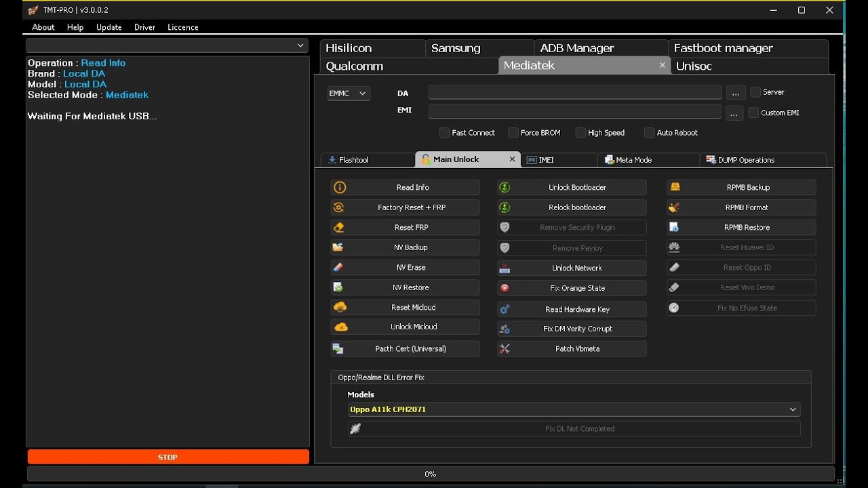Click the TMT-PRO app icon in title bar

pyautogui.click(x=33, y=10)
